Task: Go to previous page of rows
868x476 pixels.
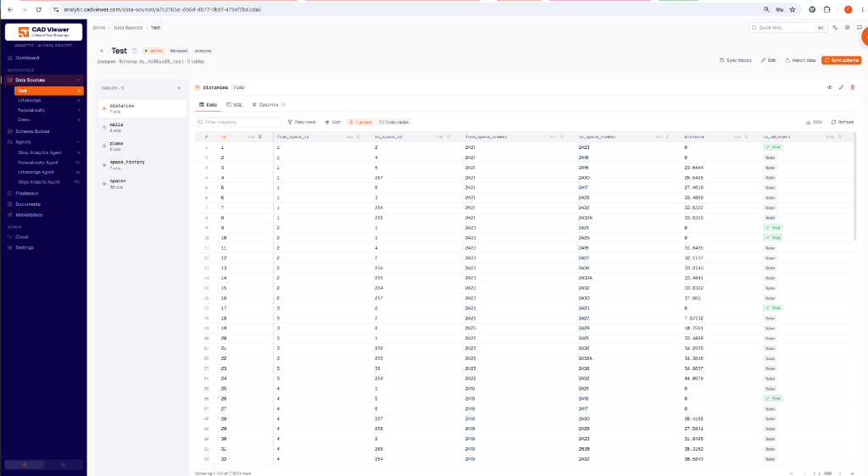Action: 804,473
